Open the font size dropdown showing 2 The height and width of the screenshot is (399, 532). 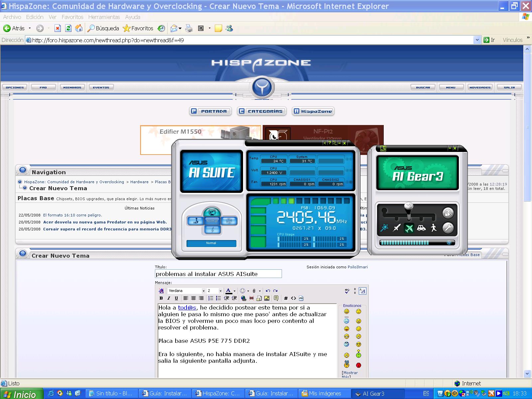220,291
